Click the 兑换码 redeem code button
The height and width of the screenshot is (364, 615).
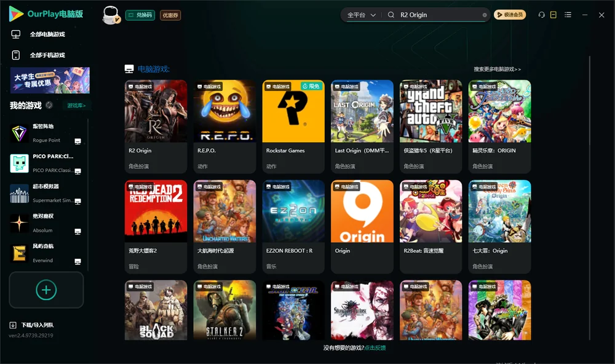click(x=140, y=15)
